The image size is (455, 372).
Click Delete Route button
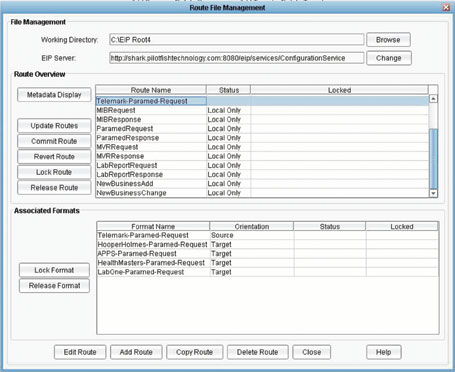coord(258,352)
